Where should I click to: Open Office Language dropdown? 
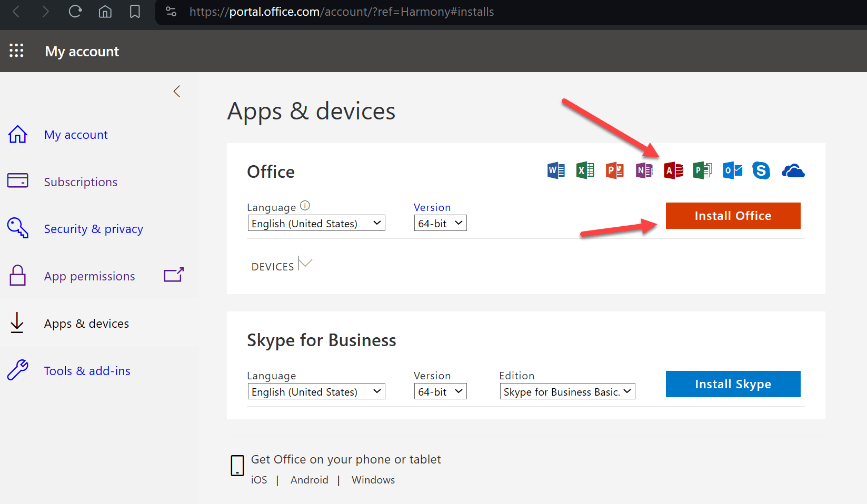(x=316, y=223)
